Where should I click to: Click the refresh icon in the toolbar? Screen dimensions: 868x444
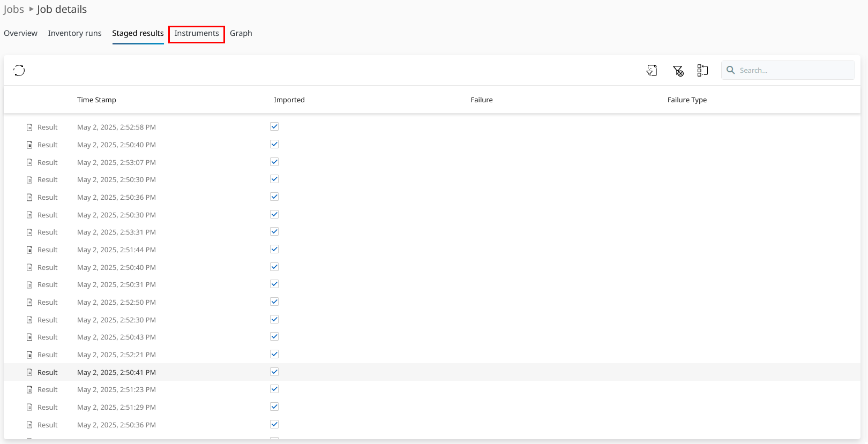(19, 70)
